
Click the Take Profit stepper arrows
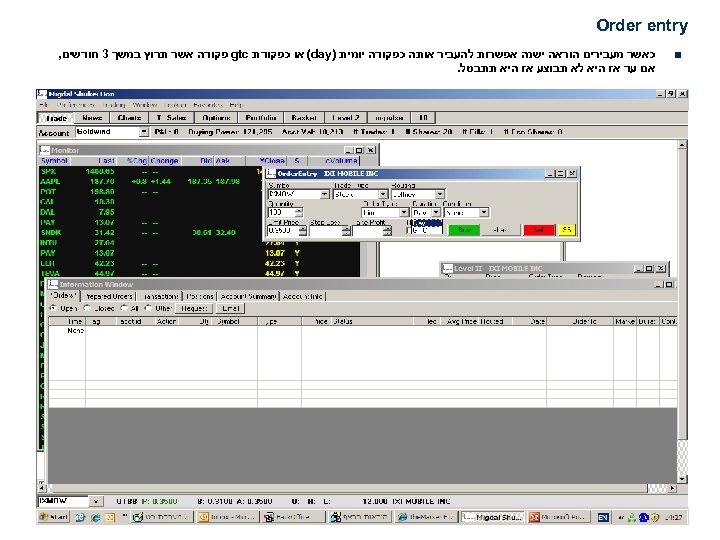click(388, 231)
